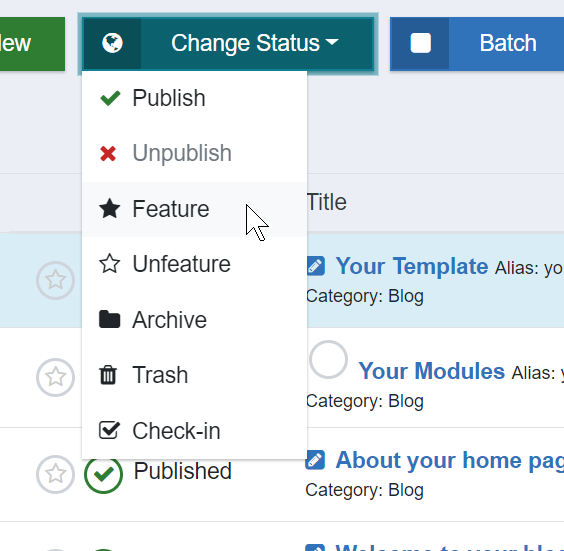564x551 pixels.
Task: Click pencil edit icon for Your Template
Action: [316, 266]
